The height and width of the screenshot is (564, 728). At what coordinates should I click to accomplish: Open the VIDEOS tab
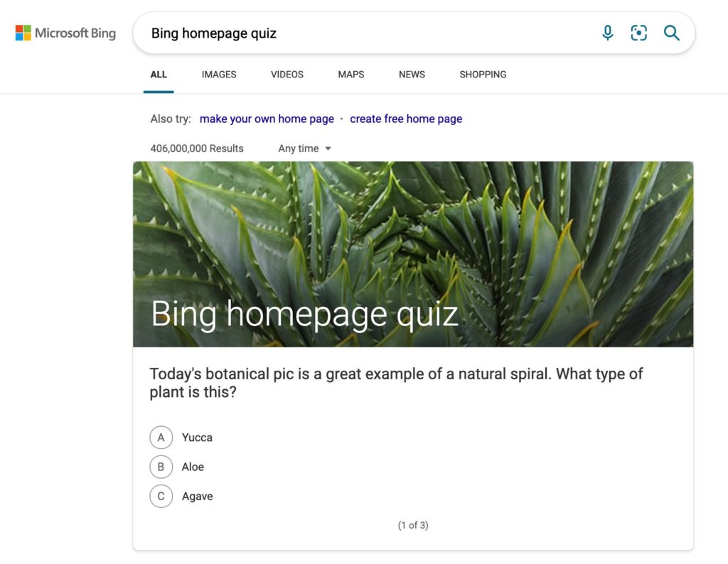click(287, 75)
